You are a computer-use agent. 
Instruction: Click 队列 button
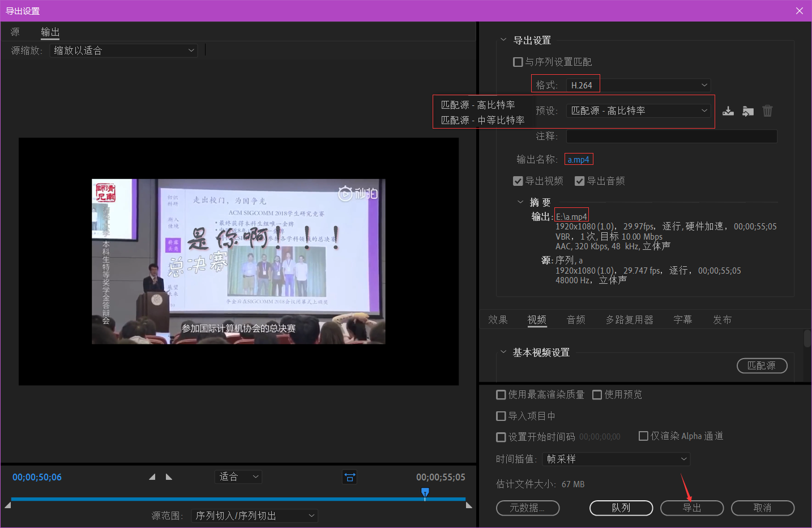tap(621, 508)
